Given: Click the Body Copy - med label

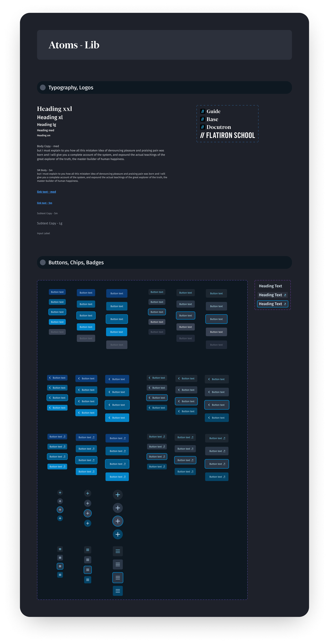Looking at the screenshot, I should click(x=48, y=146).
